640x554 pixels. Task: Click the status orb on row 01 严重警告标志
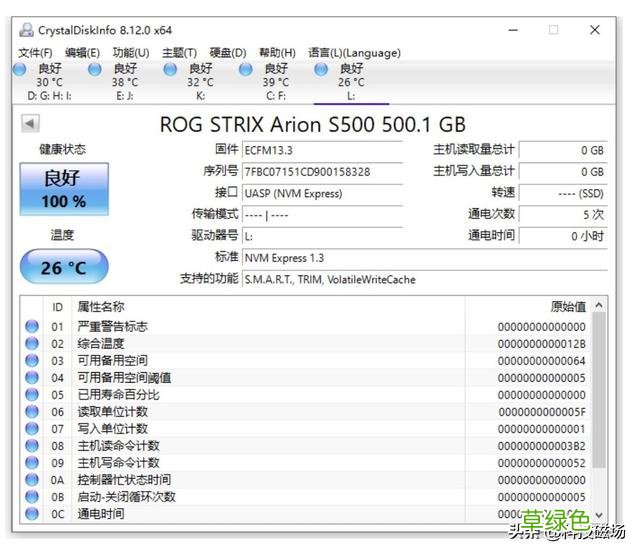tap(32, 327)
